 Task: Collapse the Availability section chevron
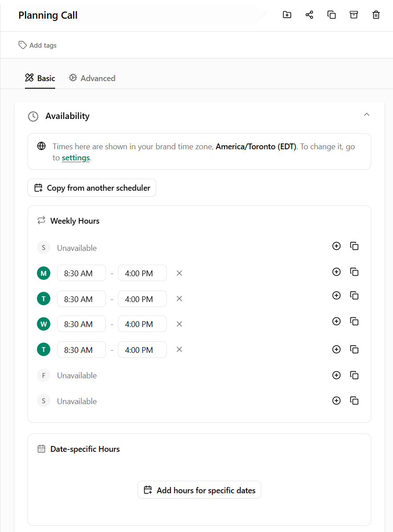[367, 115]
